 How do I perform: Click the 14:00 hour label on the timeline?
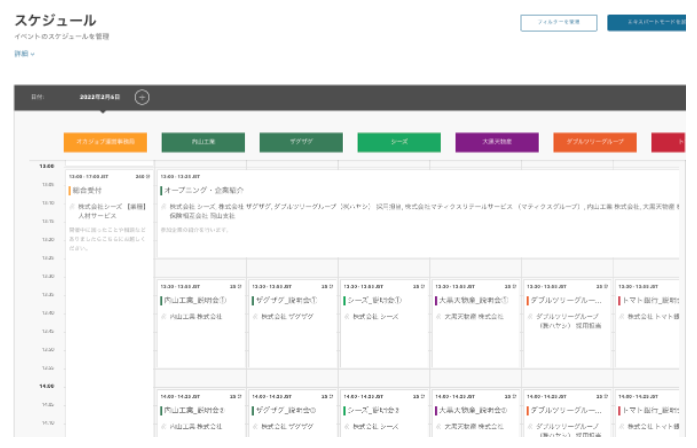(x=47, y=386)
